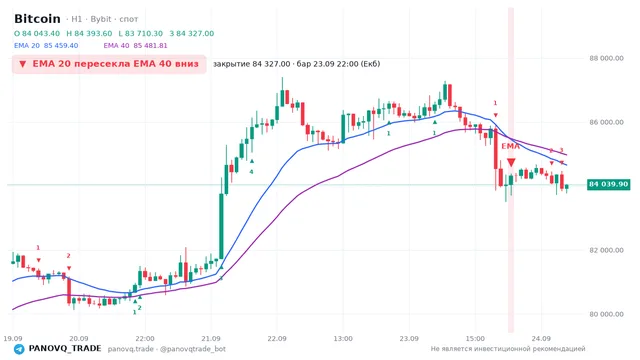Click the 20.09 date axis label
This screenshot has height=360, width=640.
pyautogui.click(x=79, y=338)
